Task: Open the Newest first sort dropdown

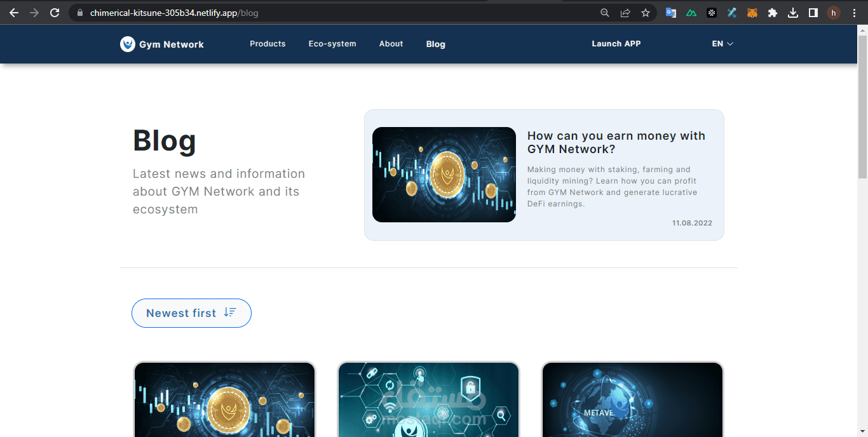Action: 191,313
